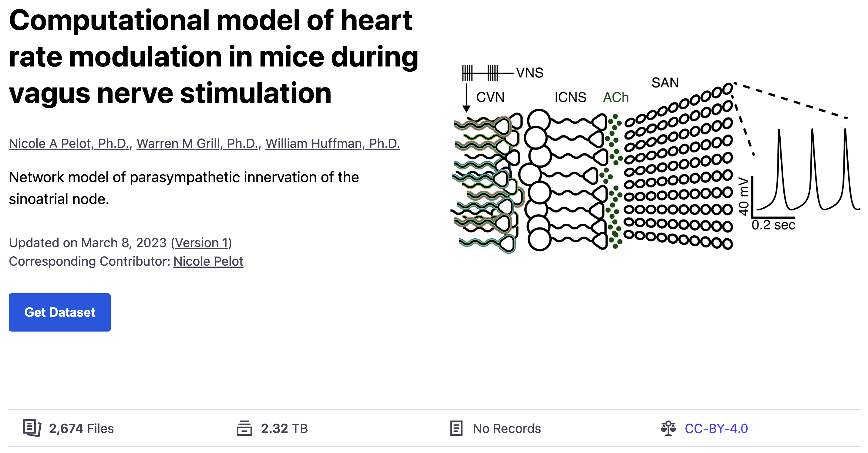The image size is (868, 453).
Task: Click the dataset title heading
Action: (x=214, y=56)
